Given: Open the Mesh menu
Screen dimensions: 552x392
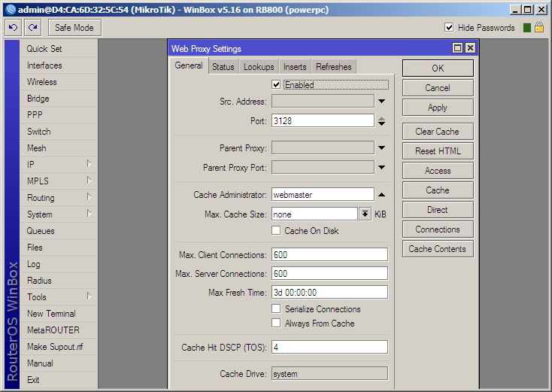Looking at the screenshot, I should [59, 148].
